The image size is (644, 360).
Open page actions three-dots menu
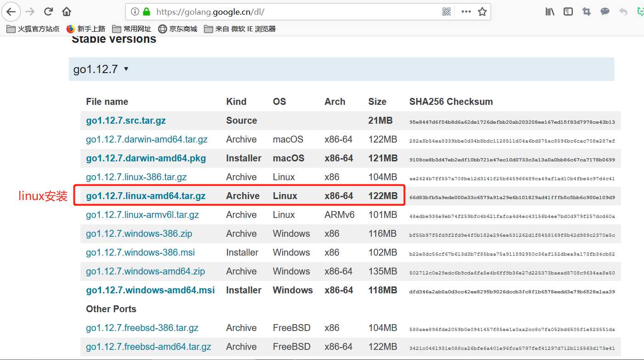pyautogui.click(x=466, y=11)
